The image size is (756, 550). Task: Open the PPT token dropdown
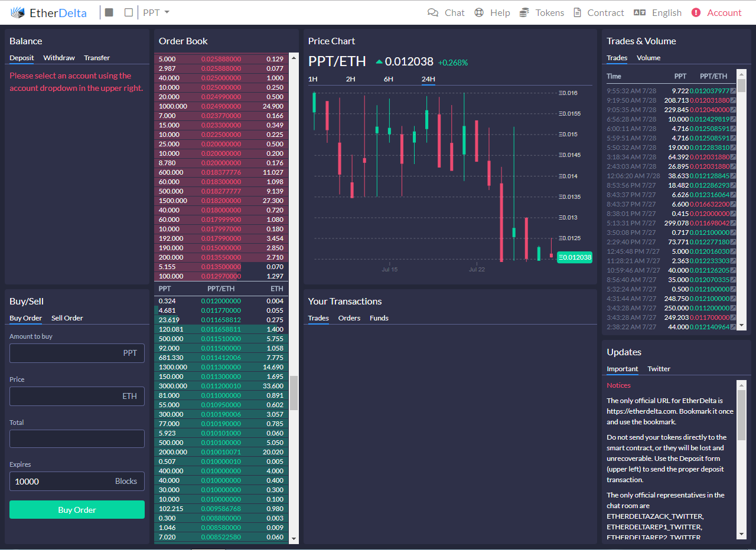(157, 12)
